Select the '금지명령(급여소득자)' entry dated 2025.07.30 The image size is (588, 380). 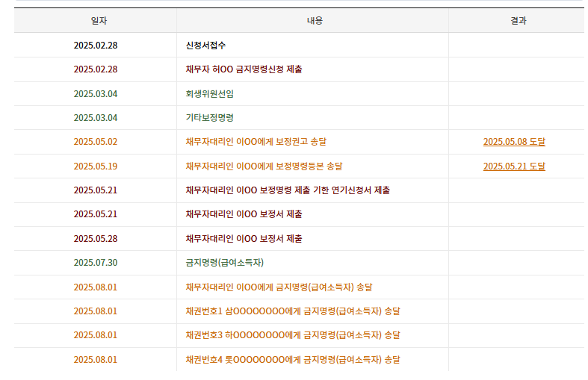pyautogui.click(x=225, y=262)
